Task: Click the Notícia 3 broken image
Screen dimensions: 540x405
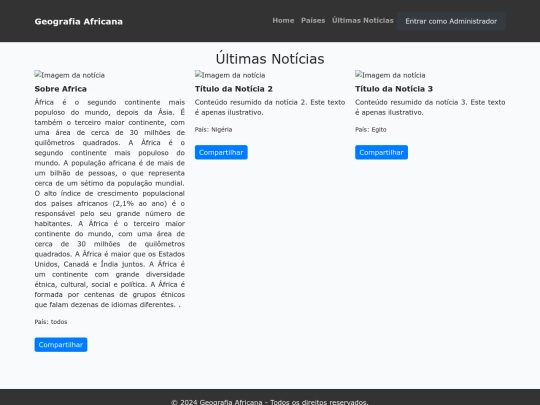Action: coord(390,75)
